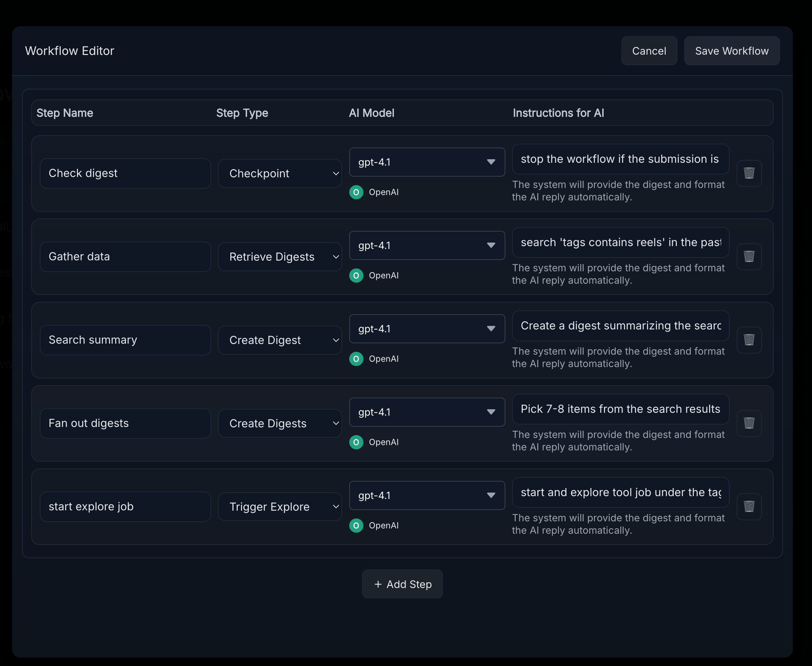Click Save Workflow button

click(732, 51)
